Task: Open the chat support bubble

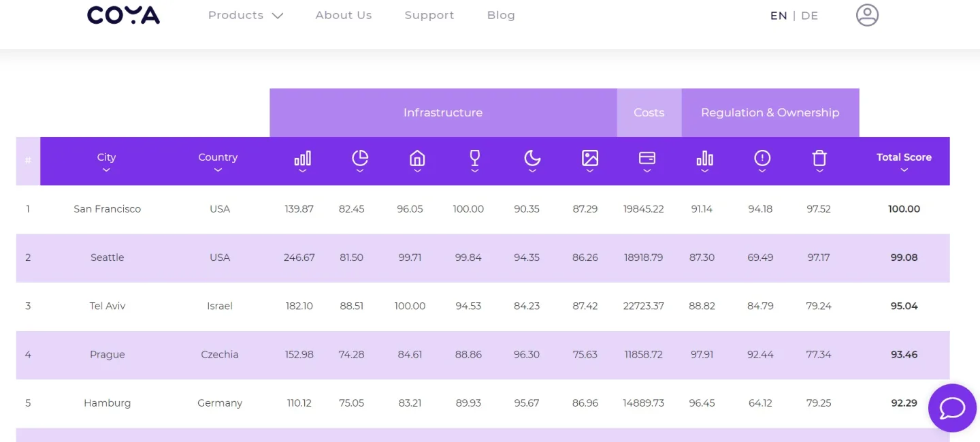Action: [952, 408]
